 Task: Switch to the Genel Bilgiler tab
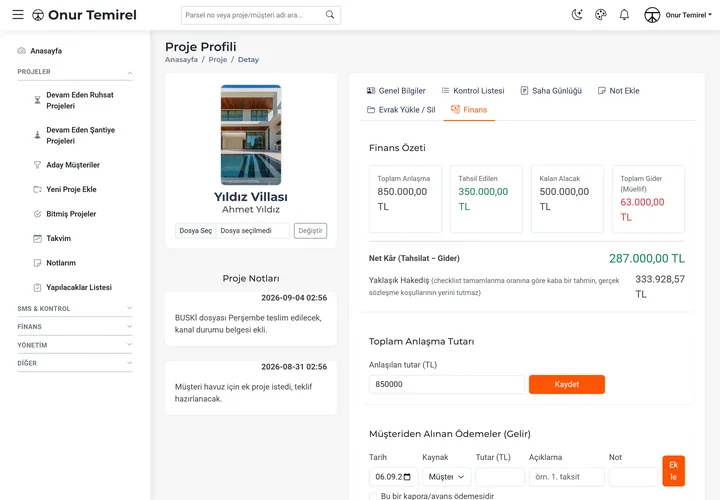(x=396, y=90)
